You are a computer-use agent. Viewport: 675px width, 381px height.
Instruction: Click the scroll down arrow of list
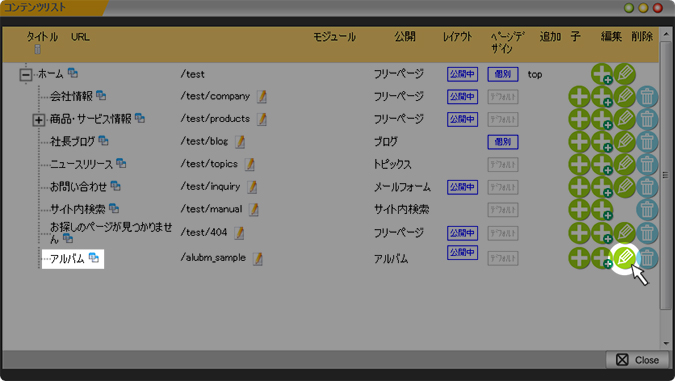pos(666,344)
